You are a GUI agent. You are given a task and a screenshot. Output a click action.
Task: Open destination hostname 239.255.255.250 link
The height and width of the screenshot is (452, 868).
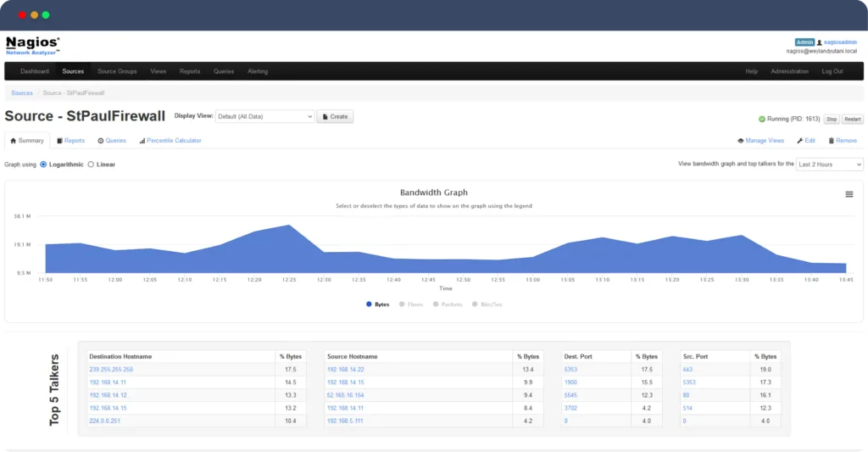[111, 370]
